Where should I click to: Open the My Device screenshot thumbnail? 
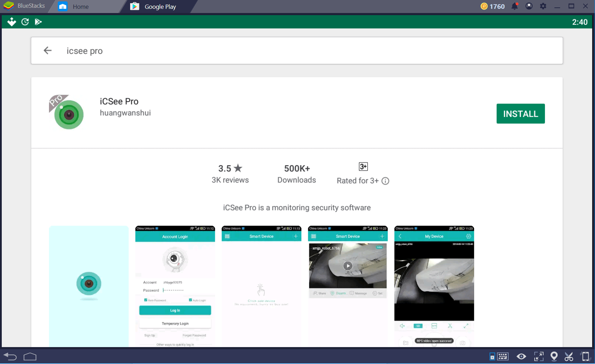434,286
